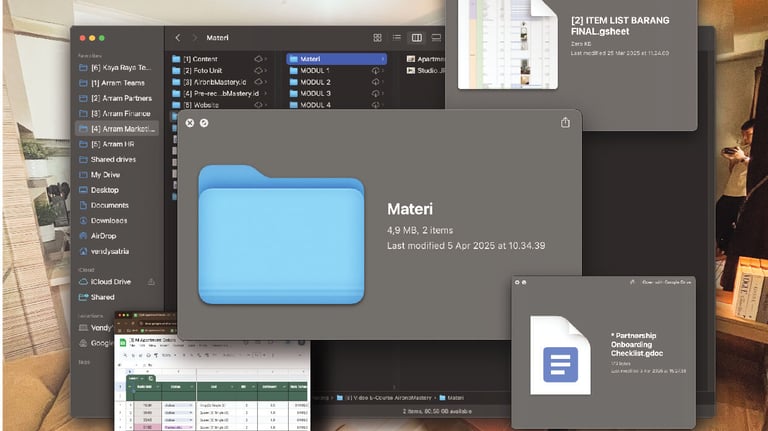Go back using Finder's back arrow
This screenshot has height=431, width=768.
(178, 38)
